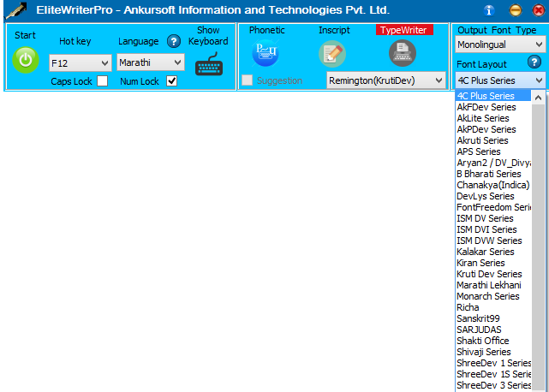Select the TypeWriter mode icon

[403, 53]
